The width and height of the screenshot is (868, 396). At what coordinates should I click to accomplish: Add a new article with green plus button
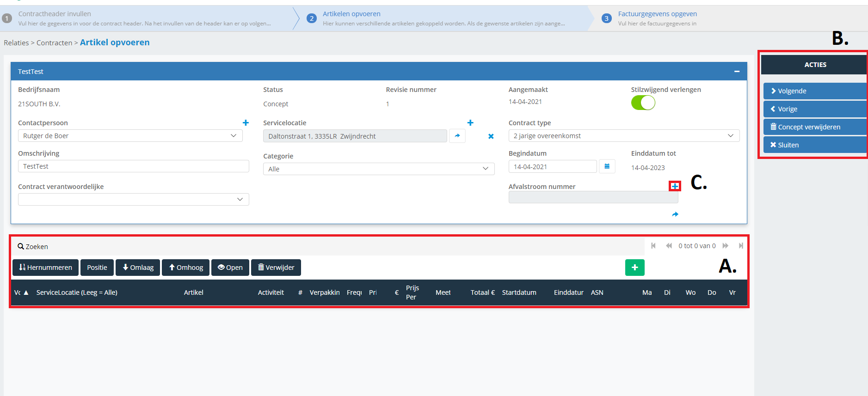635,268
